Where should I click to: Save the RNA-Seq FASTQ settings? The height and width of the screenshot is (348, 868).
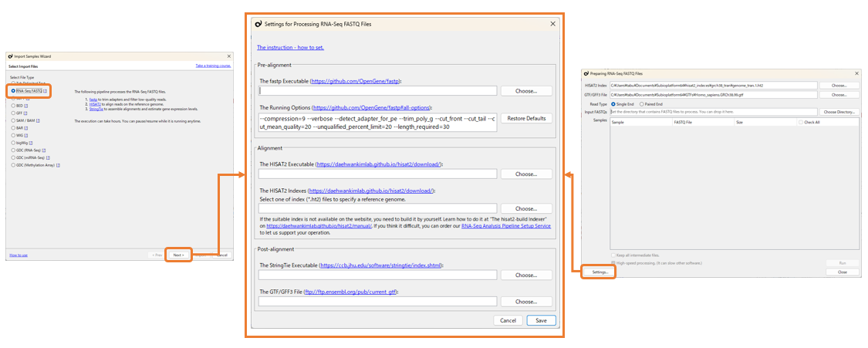[x=542, y=320]
